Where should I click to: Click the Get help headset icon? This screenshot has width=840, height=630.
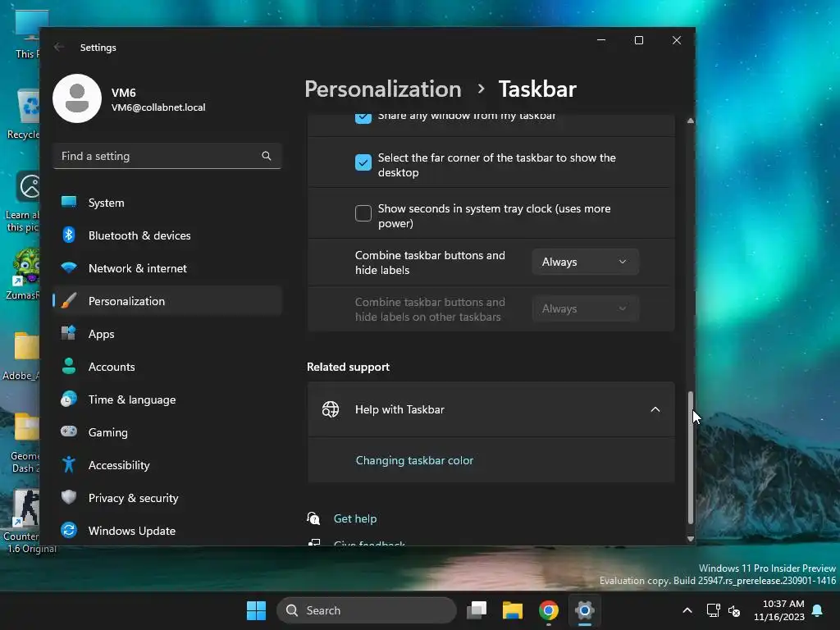[x=313, y=518]
